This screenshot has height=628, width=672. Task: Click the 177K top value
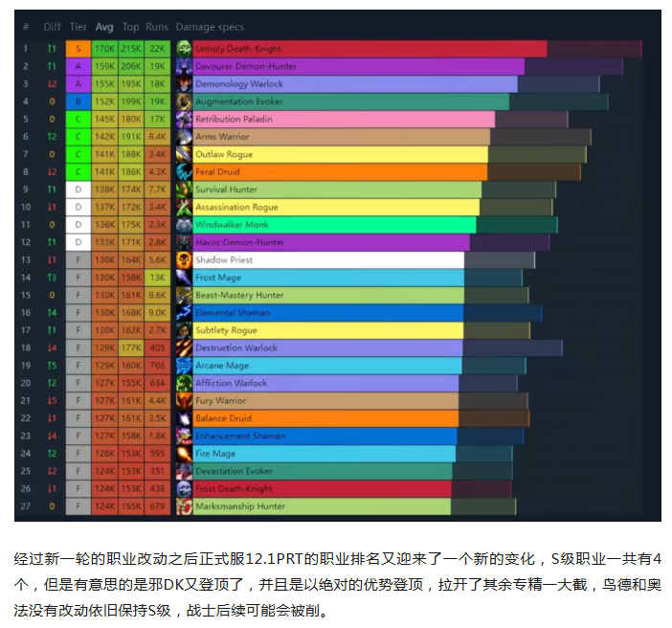[131, 348]
